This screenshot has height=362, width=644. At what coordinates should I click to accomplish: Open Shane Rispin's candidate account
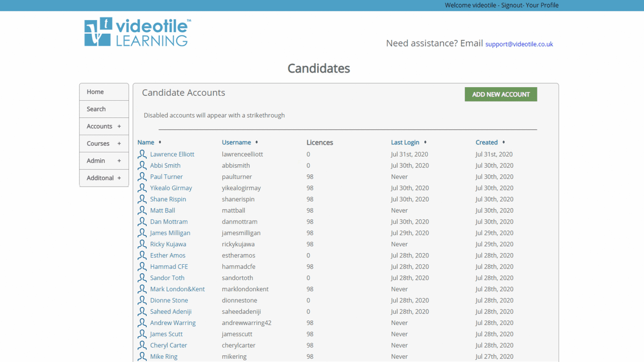click(168, 199)
